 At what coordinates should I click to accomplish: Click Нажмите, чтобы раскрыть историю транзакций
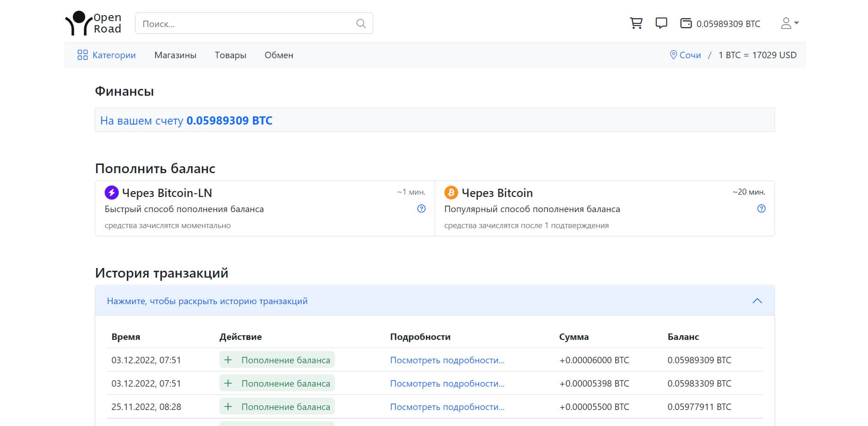point(207,301)
